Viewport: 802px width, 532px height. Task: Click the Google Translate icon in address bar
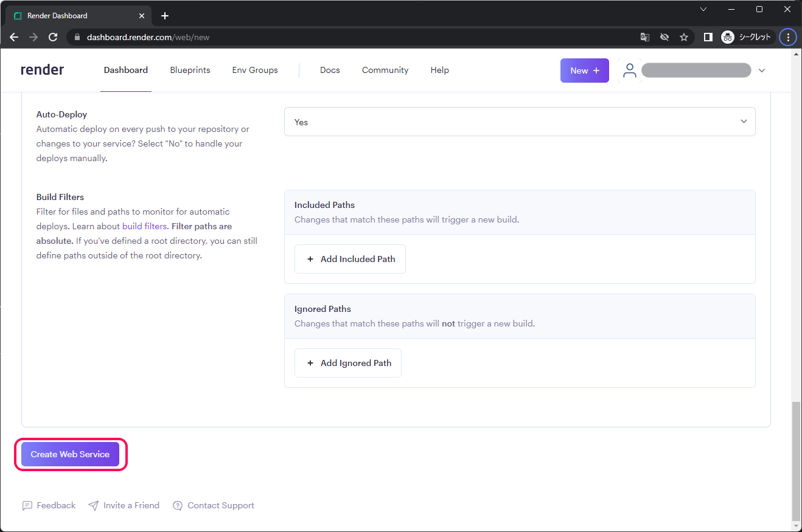click(644, 36)
